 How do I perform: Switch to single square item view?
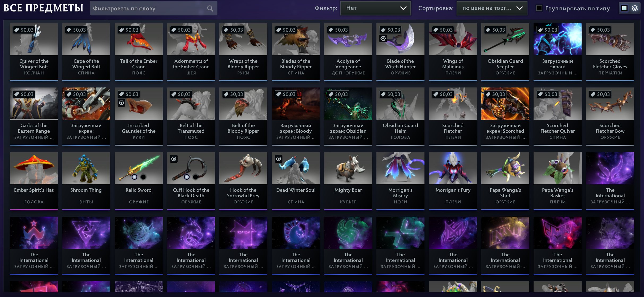pos(624,8)
